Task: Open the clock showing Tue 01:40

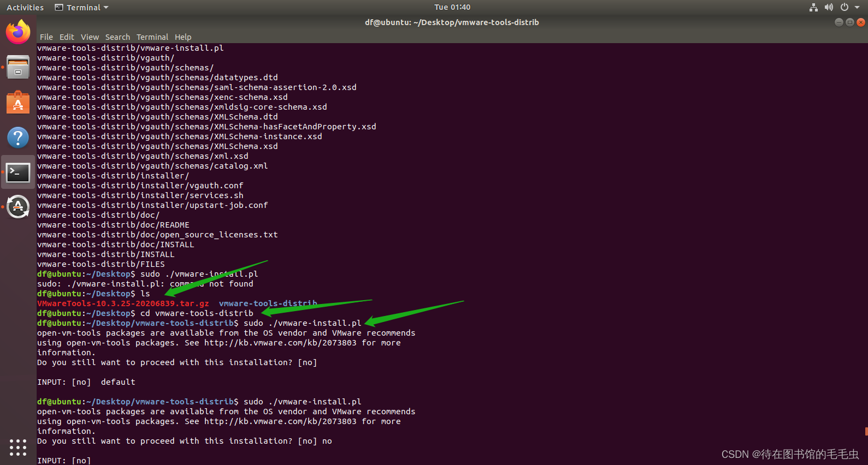Action: tap(452, 7)
